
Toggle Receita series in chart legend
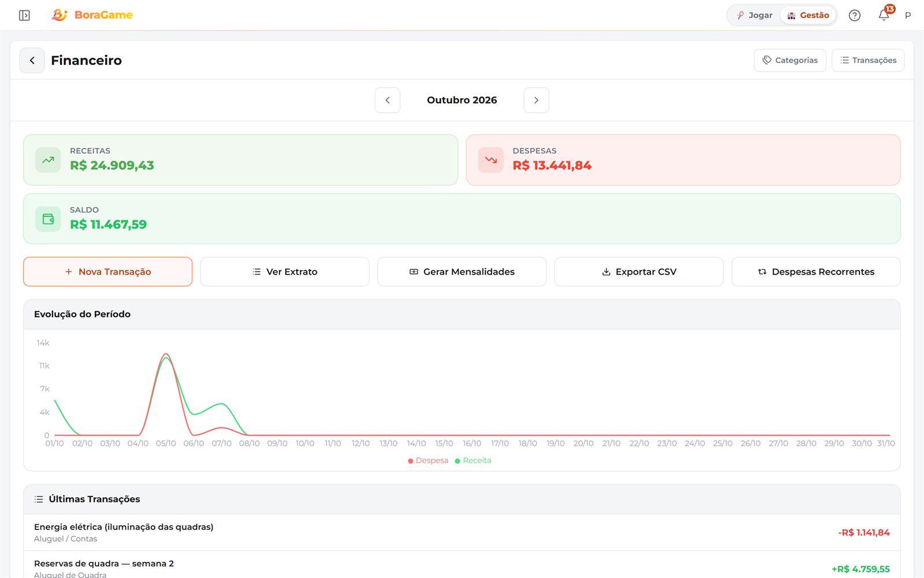click(473, 461)
